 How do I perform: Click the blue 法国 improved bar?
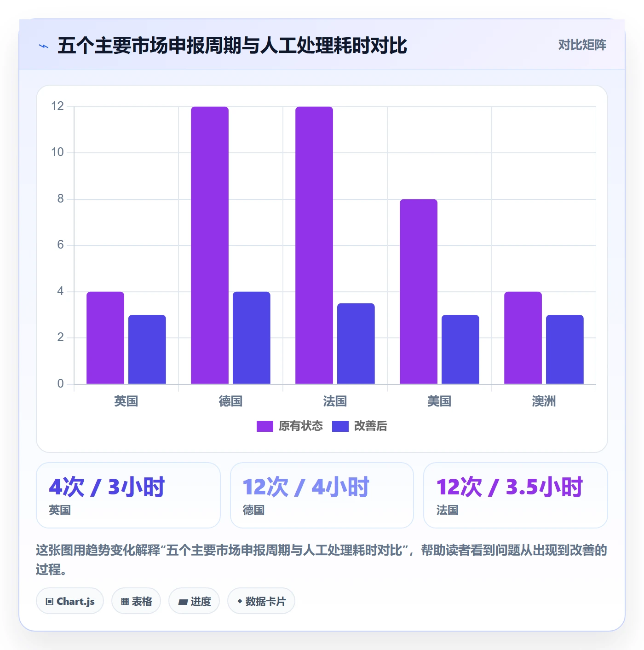[356, 343]
